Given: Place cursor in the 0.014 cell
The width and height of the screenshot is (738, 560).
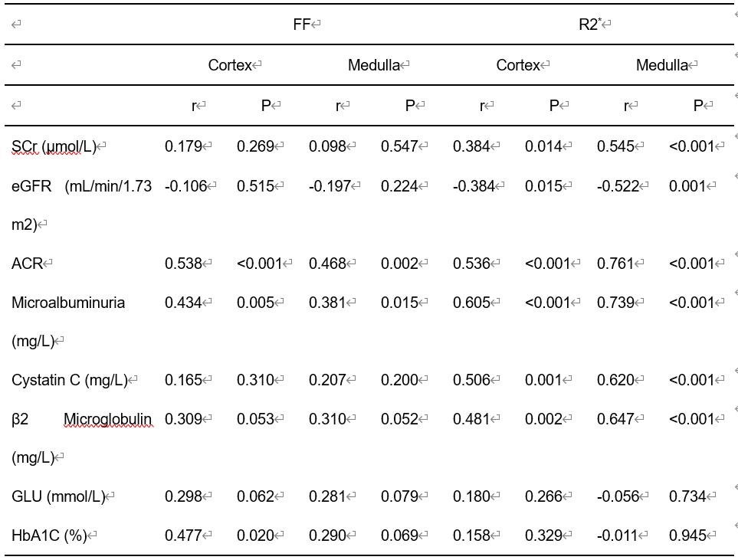Looking at the screenshot, I should point(543,146).
